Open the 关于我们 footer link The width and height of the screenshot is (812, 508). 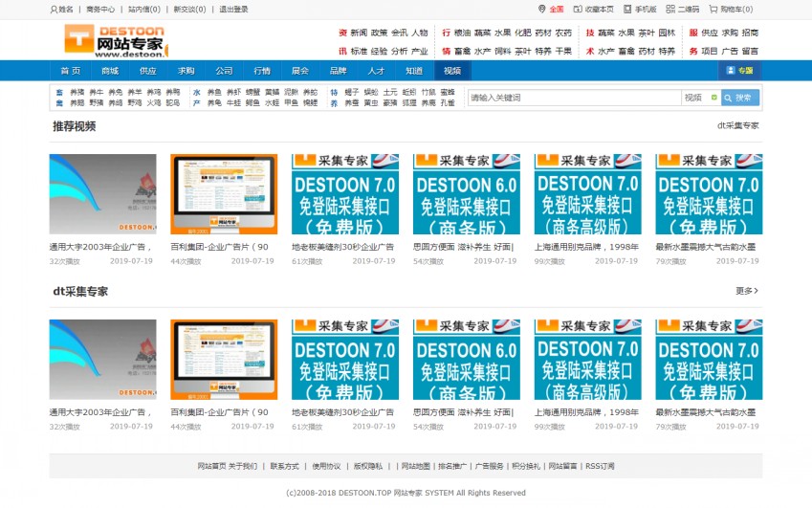[243, 466]
